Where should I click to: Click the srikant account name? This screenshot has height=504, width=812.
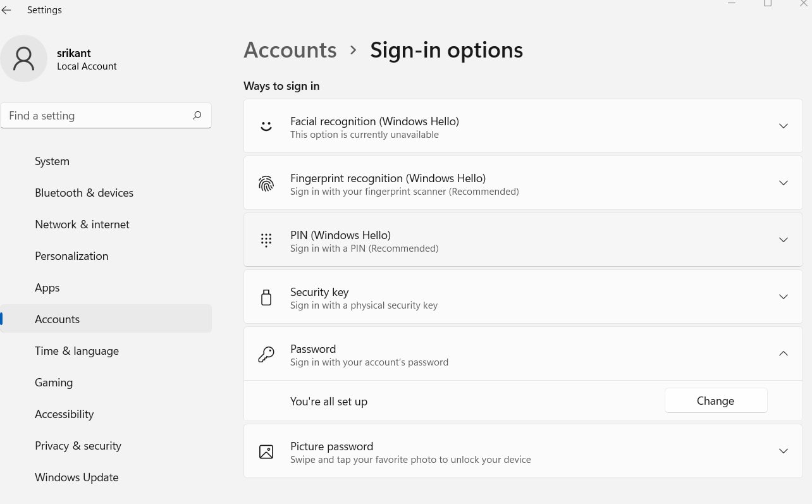[x=74, y=53]
